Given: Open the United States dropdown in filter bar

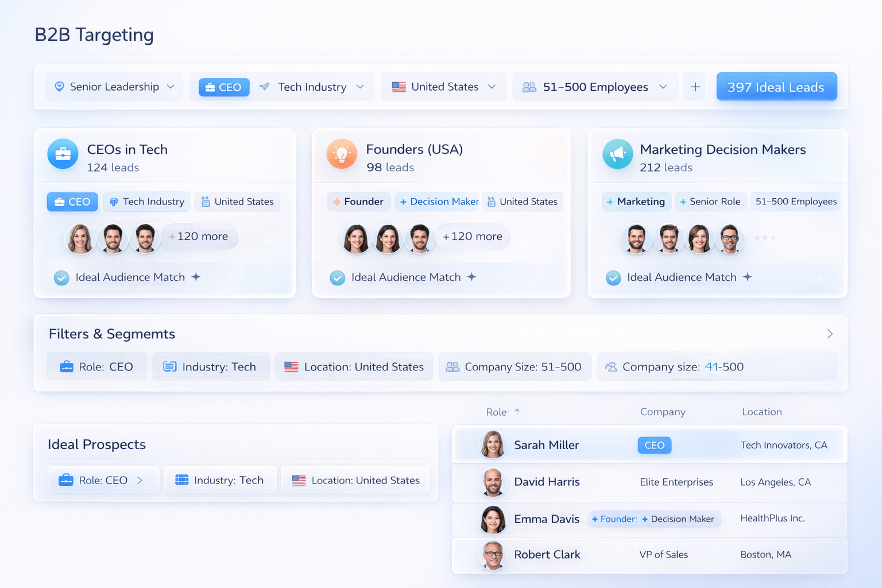Looking at the screenshot, I should 492,86.
